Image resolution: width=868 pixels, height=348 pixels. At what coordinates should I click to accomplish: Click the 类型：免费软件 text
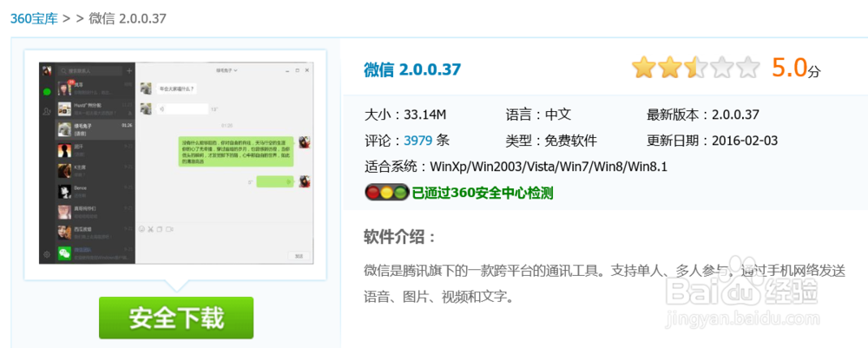(x=551, y=141)
